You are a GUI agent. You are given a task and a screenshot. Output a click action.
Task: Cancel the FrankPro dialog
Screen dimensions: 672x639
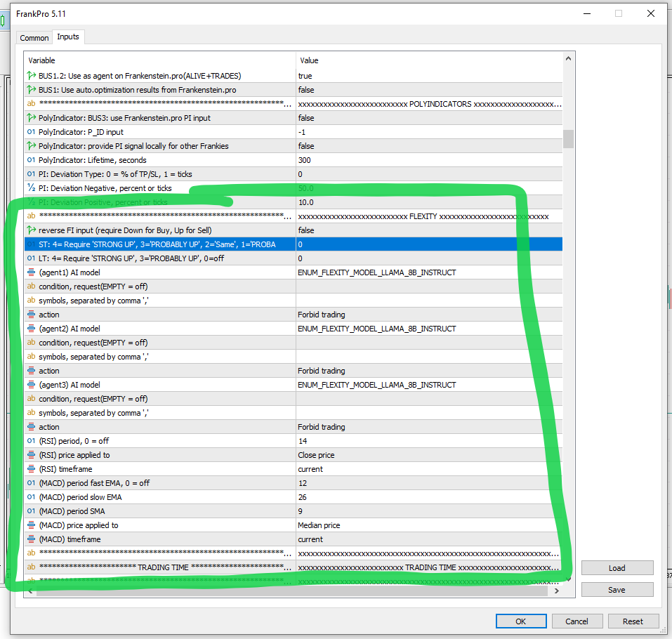point(577,621)
